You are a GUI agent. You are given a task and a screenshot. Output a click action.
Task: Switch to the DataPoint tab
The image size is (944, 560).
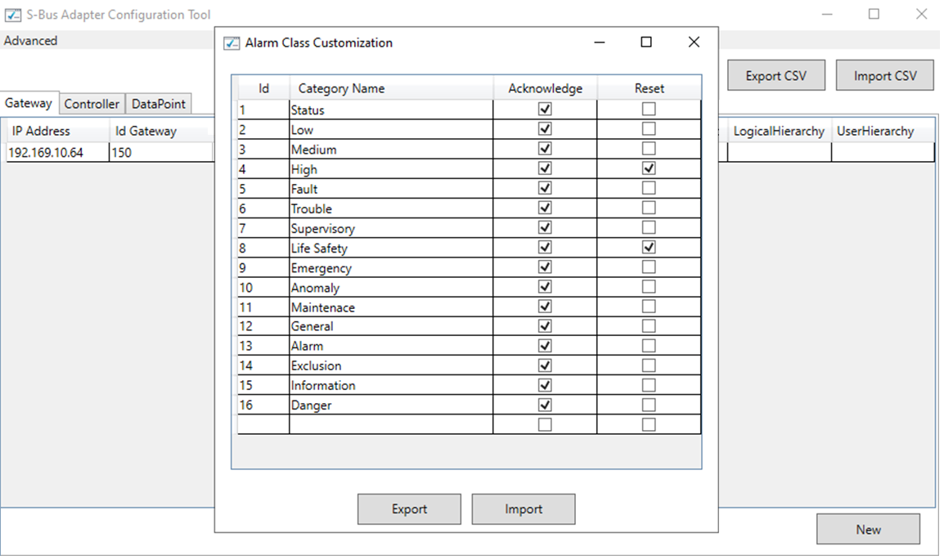[x=158, y=104]
